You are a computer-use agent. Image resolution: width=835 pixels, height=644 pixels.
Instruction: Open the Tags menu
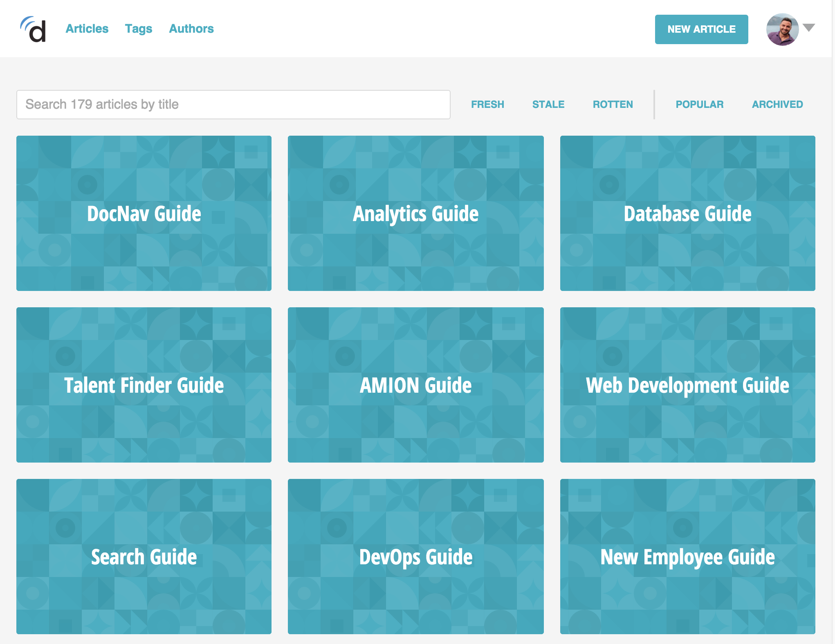(x=139, y=29)
